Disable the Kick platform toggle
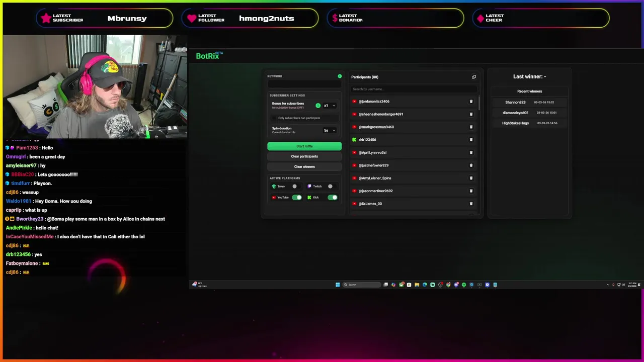The image size is (644, 362). (x=333, y=198)
